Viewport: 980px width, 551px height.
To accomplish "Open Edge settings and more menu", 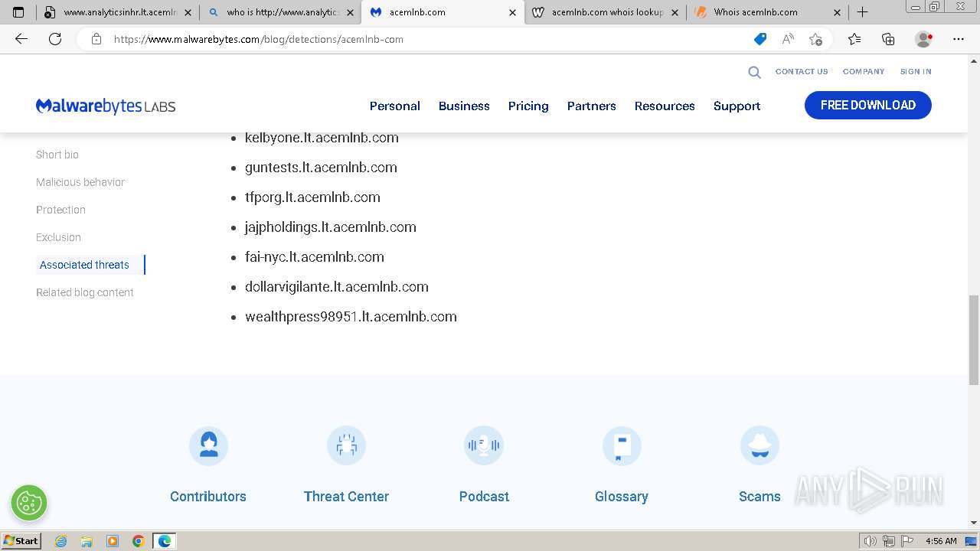I will click(x=959, y=39).
